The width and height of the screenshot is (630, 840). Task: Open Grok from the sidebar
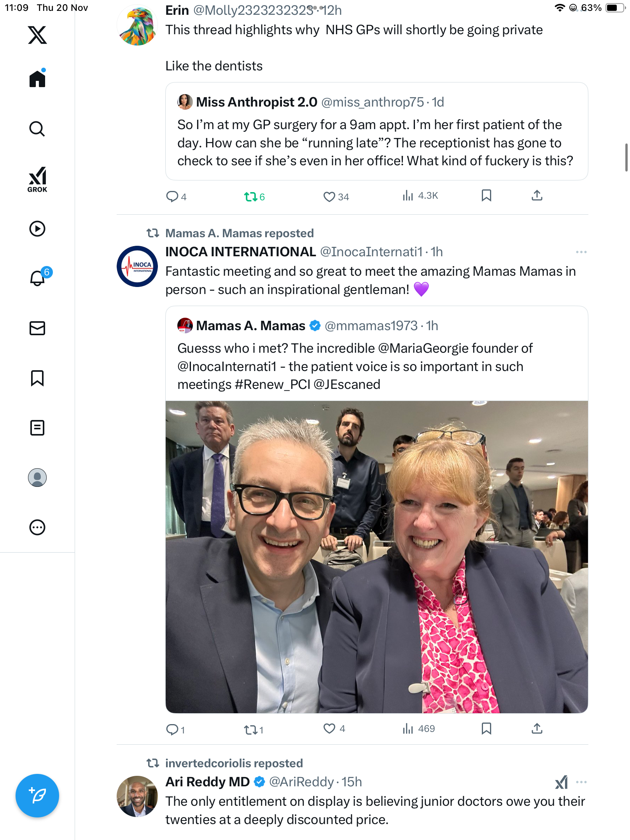[37, 179]
